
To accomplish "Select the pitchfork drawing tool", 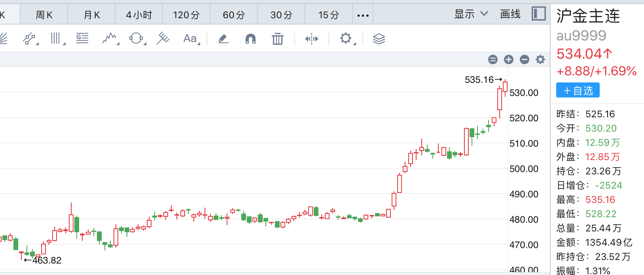I will tap(163, 38).
